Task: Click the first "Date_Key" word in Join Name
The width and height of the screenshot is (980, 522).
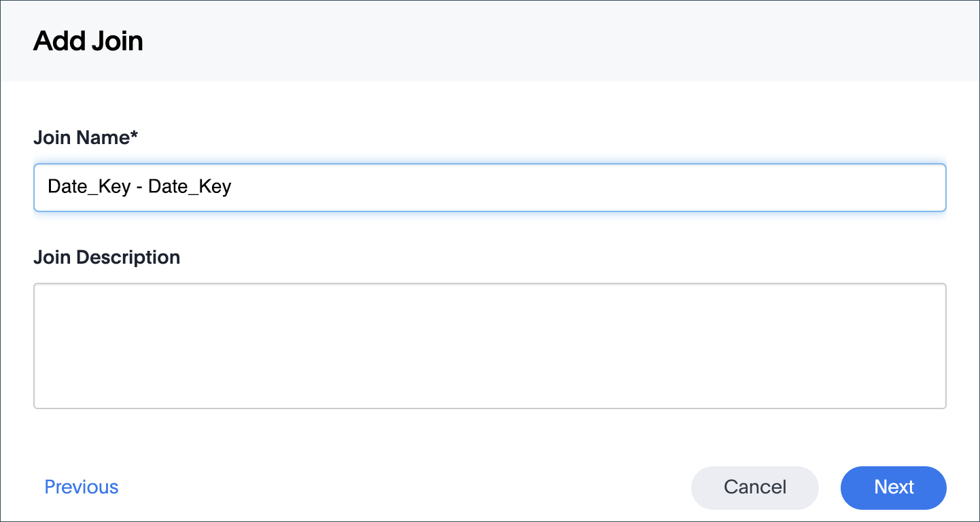Action: click(x=89, y=187)
